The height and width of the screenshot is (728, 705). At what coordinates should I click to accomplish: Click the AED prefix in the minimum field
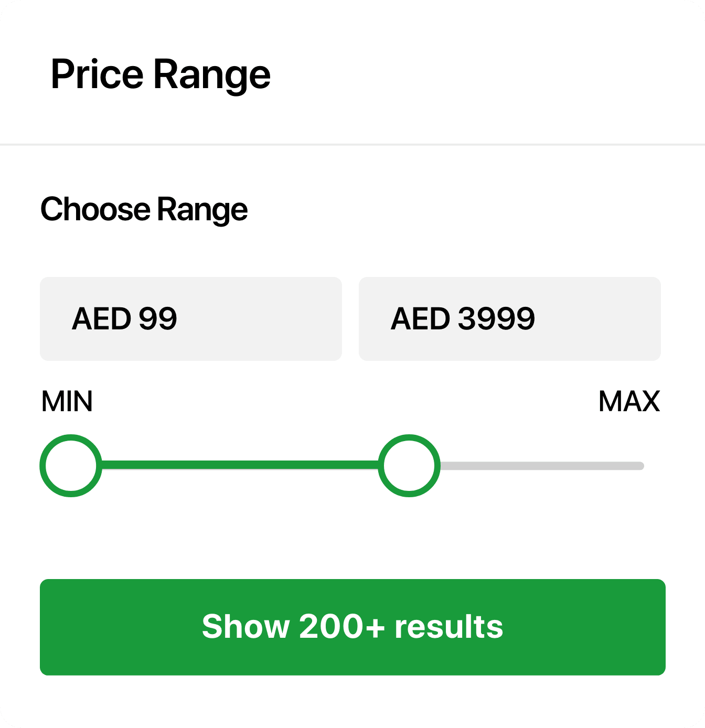coord(101,319)
